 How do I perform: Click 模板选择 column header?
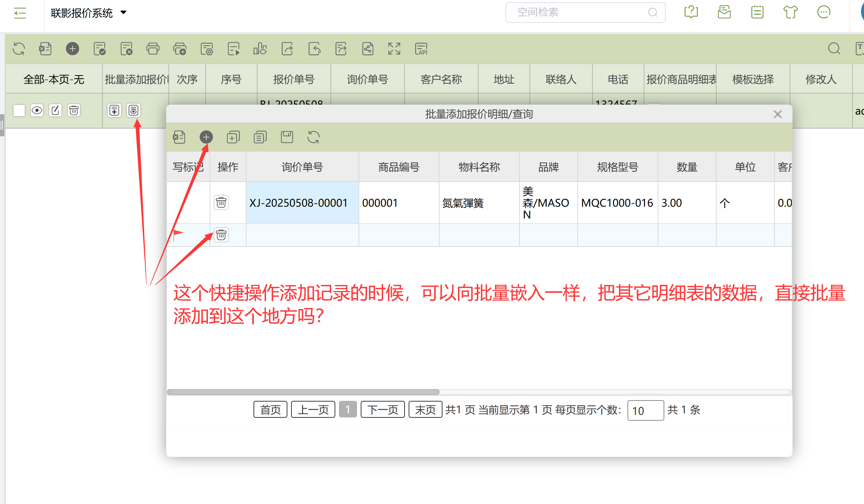point(753,79)
